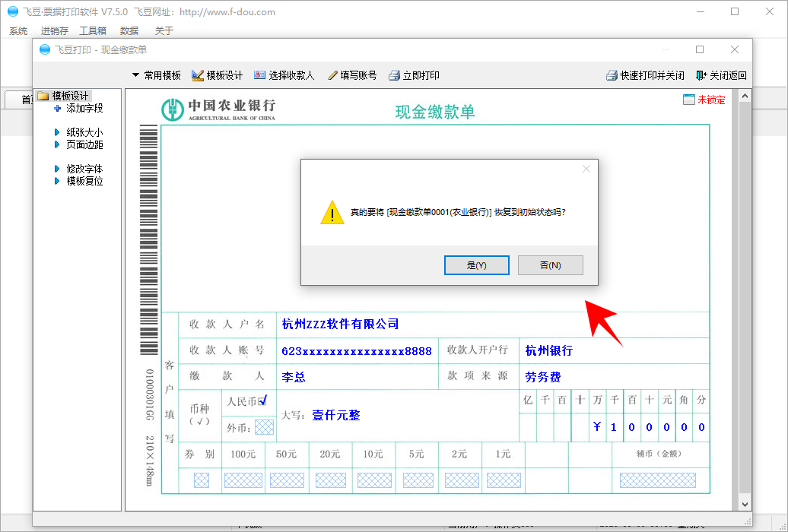
Task: Click the hatched field under 50元
Action: point(287,480)
